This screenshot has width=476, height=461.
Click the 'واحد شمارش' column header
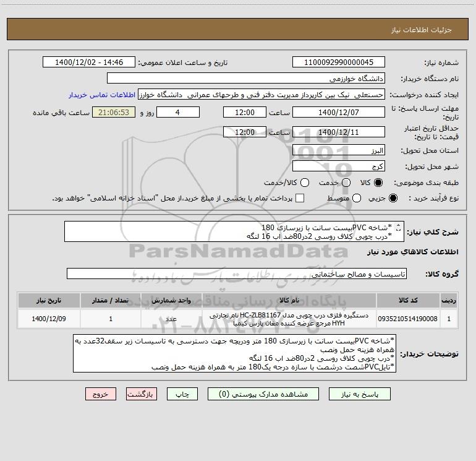(x=171, y=300)
